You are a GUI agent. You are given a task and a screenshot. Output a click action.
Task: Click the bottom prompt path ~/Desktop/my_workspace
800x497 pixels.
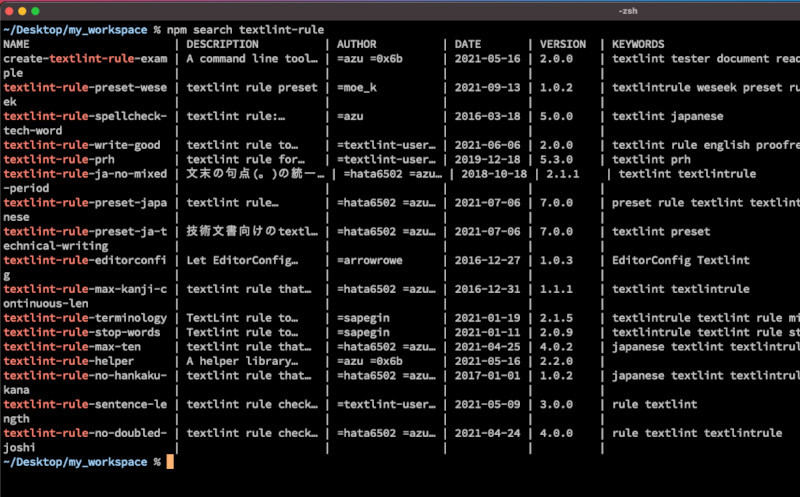[76, 462]
